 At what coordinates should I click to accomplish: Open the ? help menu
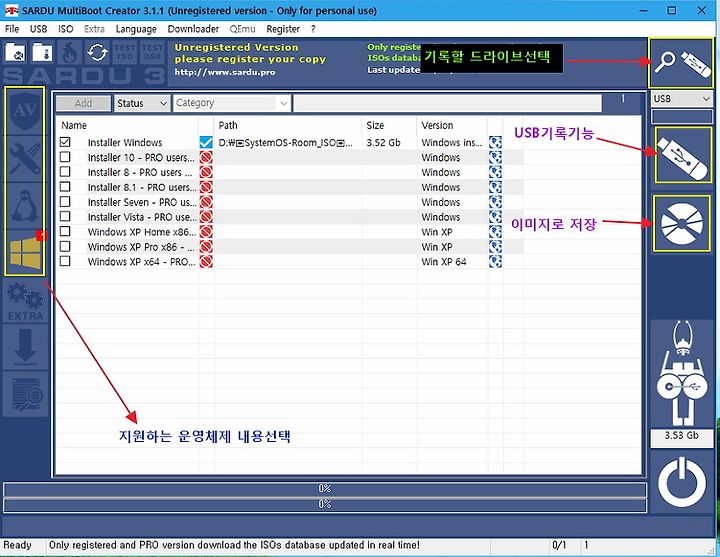tap(313, 29)
